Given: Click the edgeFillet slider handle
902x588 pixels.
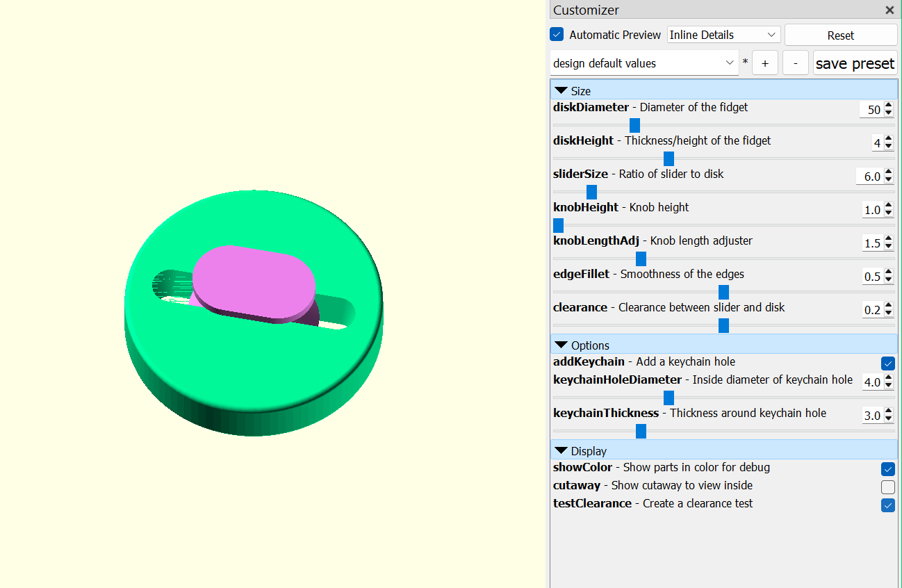Looking at the screenshot, I should (723, 292).
